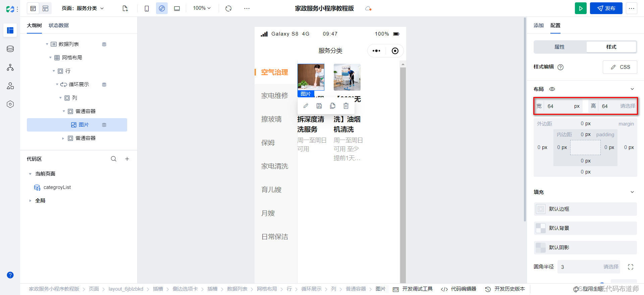Toggle the mini-program preview mode icon

162,8
